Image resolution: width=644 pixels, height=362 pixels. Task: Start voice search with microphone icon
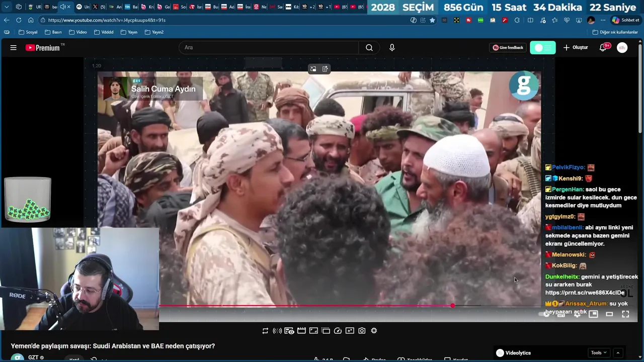coord(392,47)
